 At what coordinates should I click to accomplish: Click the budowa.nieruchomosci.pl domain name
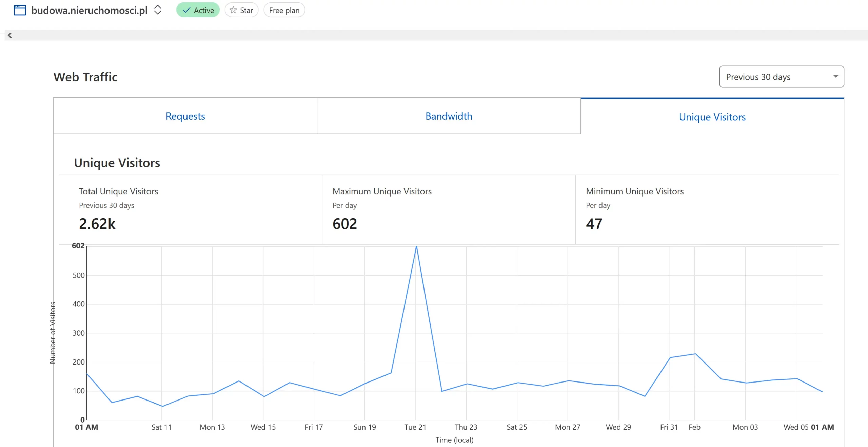89,10
